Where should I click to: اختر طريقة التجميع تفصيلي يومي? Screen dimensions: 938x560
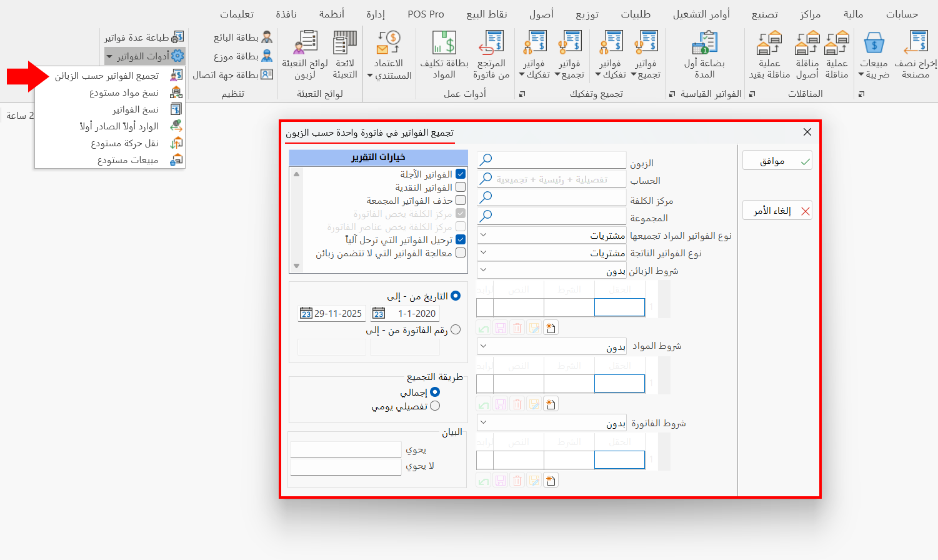click(435, 405)
